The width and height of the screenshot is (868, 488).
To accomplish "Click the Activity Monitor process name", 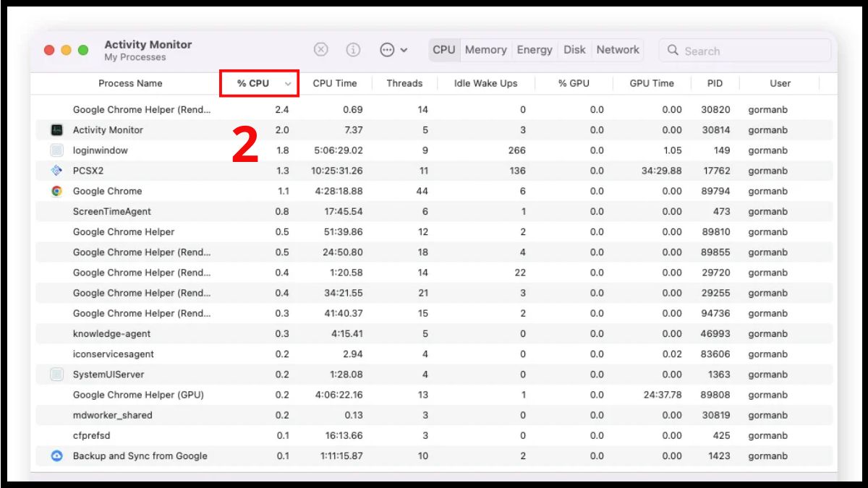I will click(108, 130).
